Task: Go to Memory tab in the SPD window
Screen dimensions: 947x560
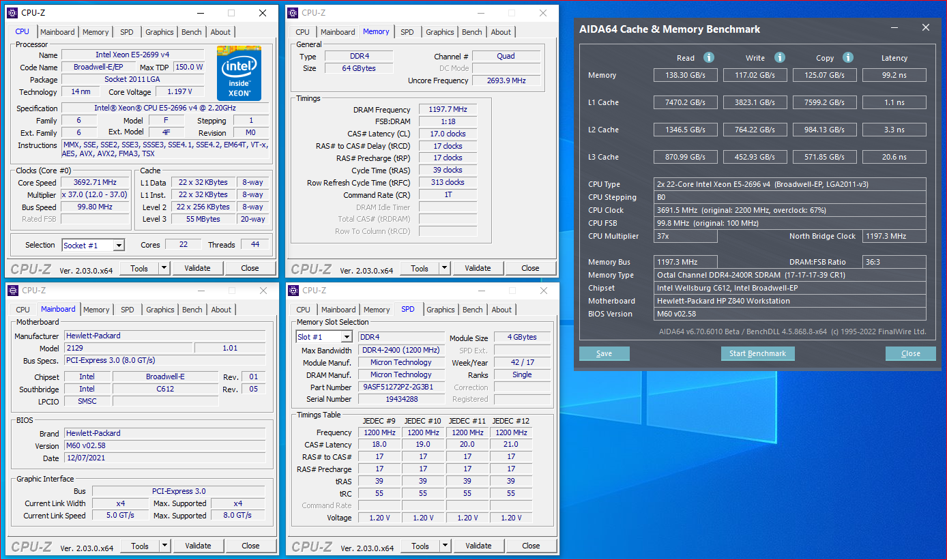Action: coord(377,310)
